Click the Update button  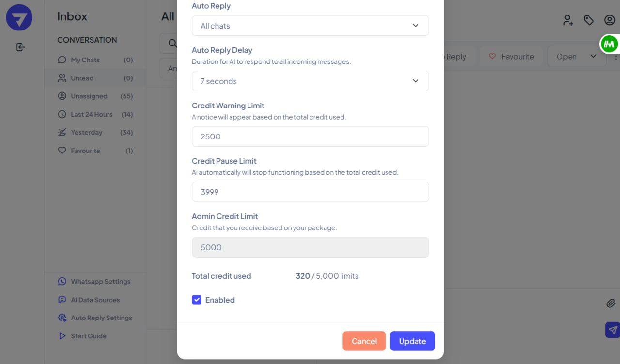point(412,341)
